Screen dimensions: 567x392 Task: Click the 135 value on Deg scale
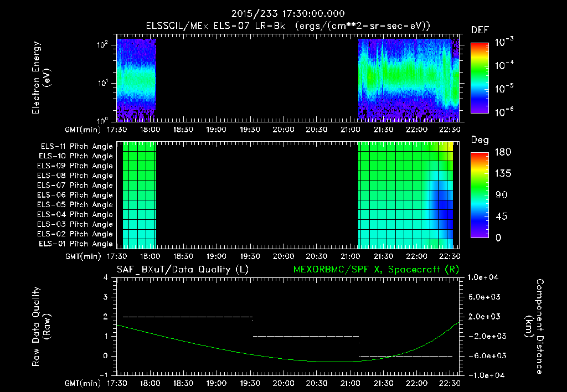pos(503,174)
